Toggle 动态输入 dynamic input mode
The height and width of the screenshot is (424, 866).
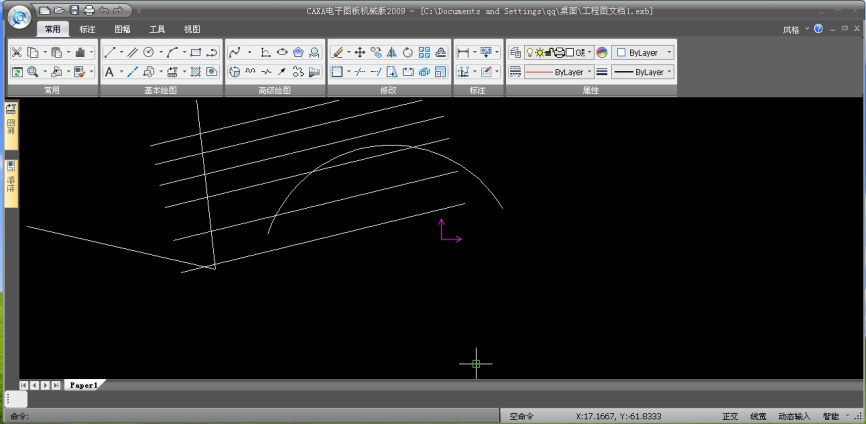coord(794,416)
